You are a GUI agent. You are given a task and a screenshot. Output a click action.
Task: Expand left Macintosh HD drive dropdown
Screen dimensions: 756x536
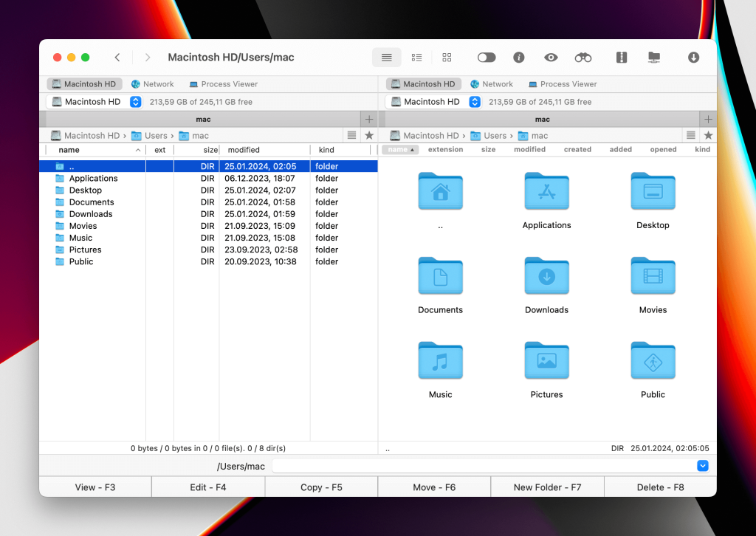(135, 102)
